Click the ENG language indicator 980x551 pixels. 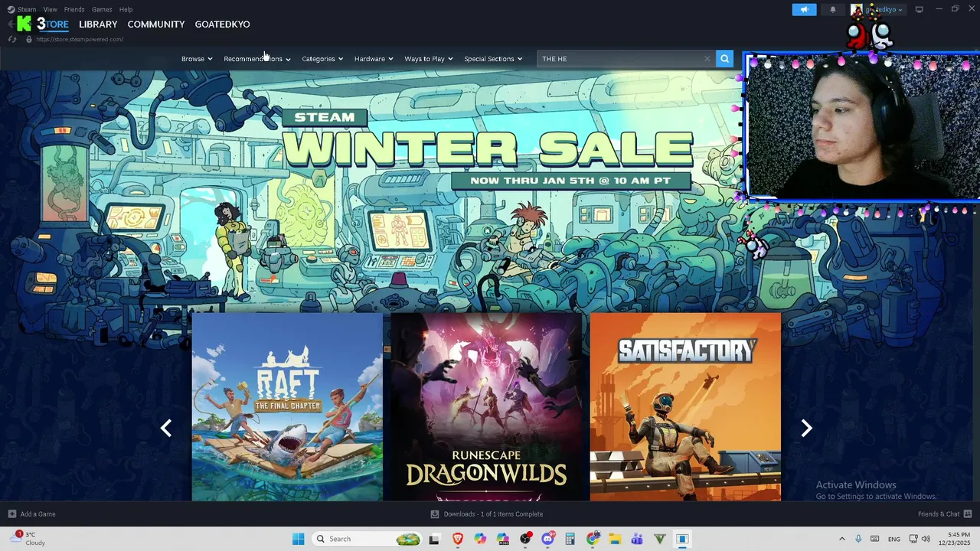coord(893,540)
